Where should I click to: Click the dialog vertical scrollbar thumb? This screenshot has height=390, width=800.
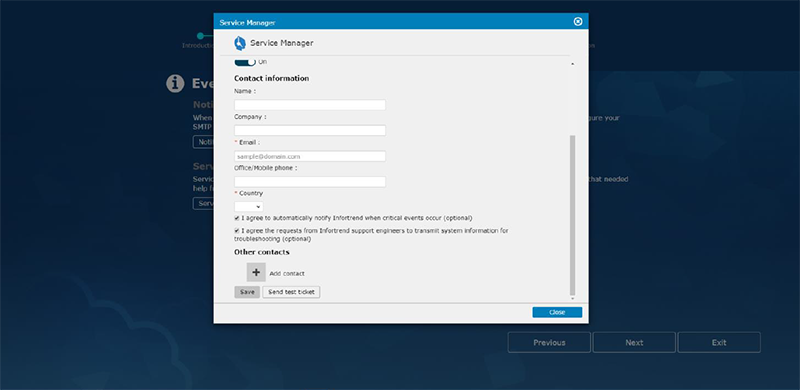[572, 215]
